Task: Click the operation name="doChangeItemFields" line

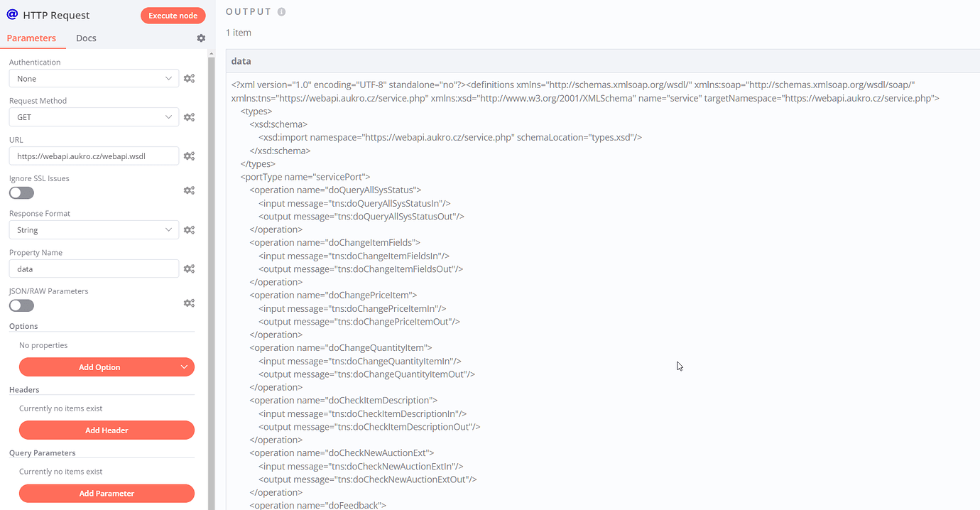Action: [334, 242]
